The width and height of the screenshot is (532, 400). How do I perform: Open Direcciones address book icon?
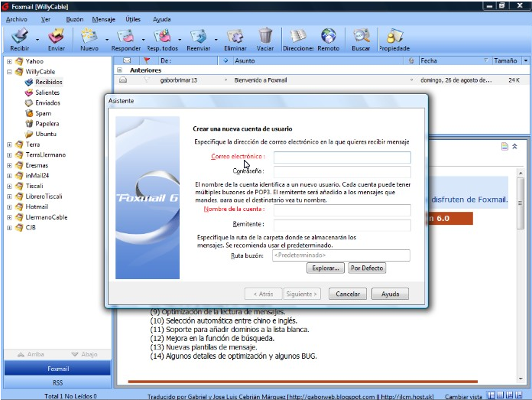pyautogui.click(x=298, y=36)
